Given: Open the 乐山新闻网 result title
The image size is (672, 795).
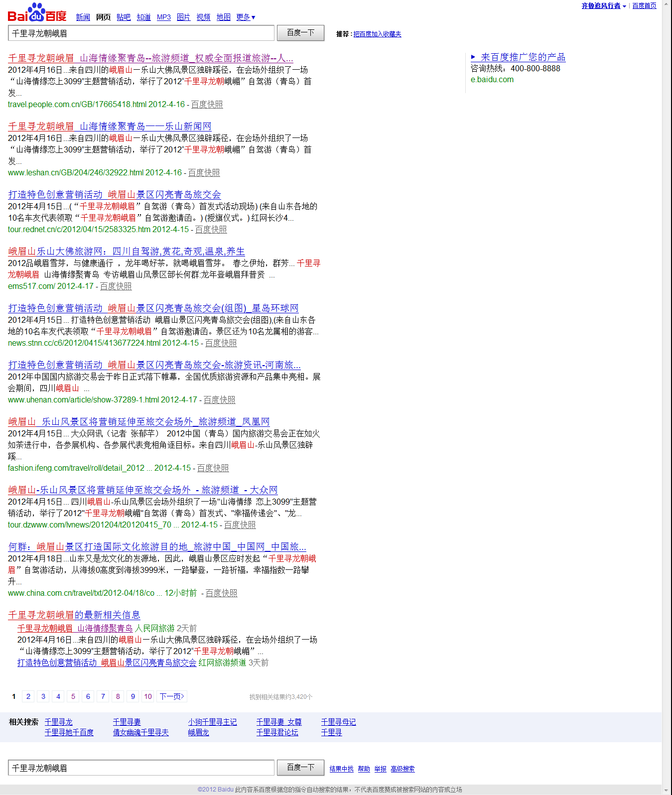Looking at the screenshot, I should click(110, 127).
